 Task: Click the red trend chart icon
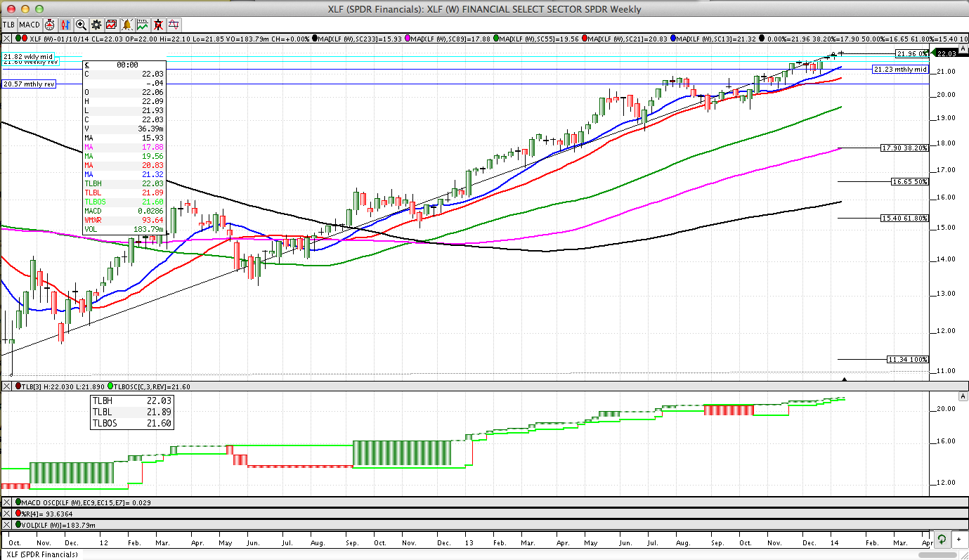coord(111,25)
